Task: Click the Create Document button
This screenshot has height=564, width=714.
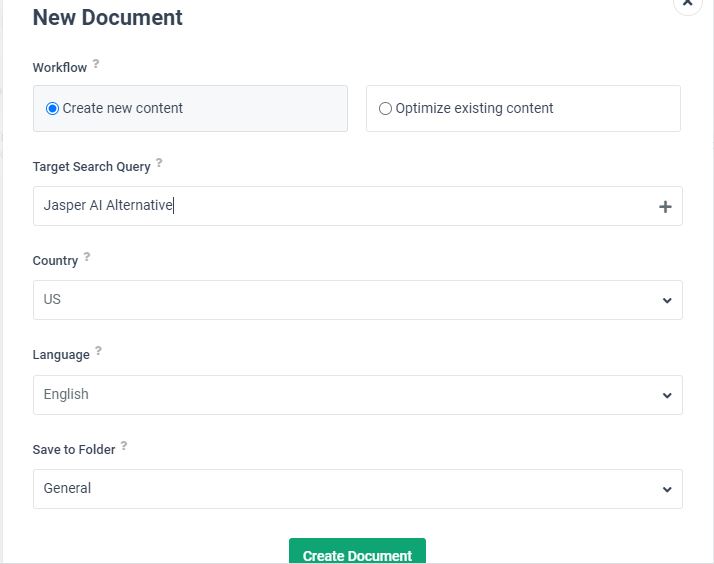Action: 357,553
